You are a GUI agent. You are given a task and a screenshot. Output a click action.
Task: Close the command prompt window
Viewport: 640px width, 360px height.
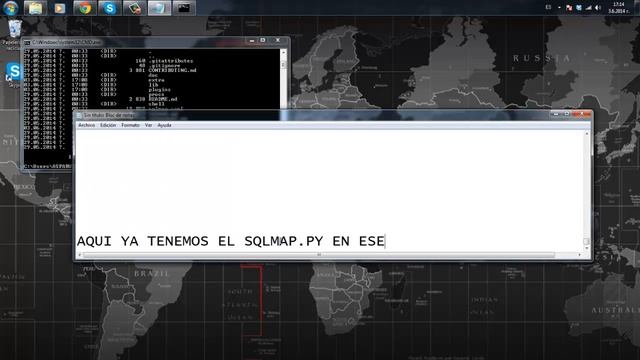(x=278, y=40)
